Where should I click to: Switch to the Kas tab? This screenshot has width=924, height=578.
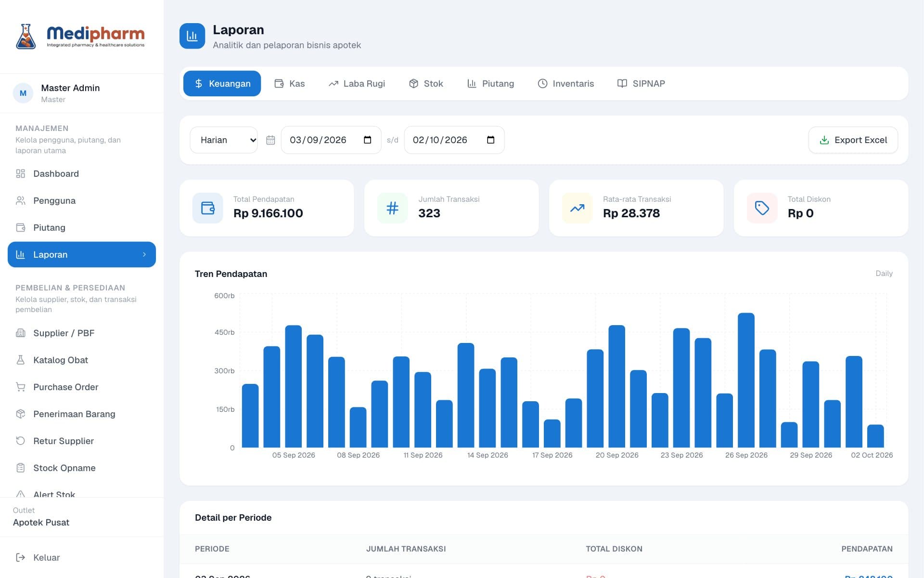coord(290,83)
